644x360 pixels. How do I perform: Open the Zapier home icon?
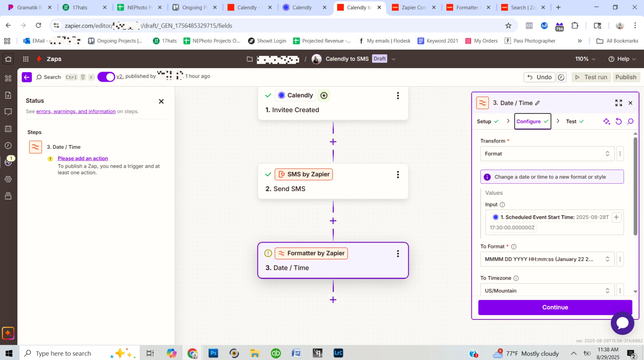coord(8,59)
